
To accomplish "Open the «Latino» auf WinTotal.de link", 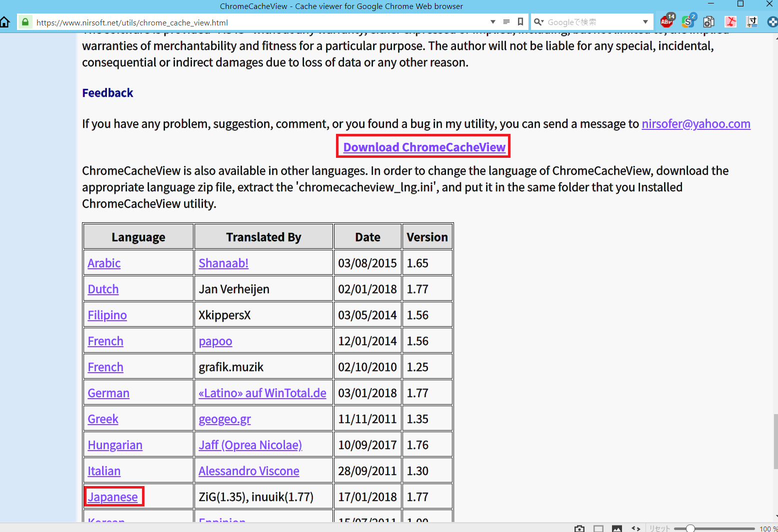I will pos(262,393).
